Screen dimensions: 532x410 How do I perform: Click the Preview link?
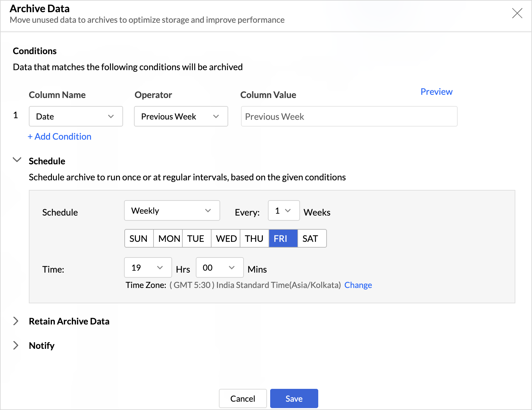pos(436,92)
